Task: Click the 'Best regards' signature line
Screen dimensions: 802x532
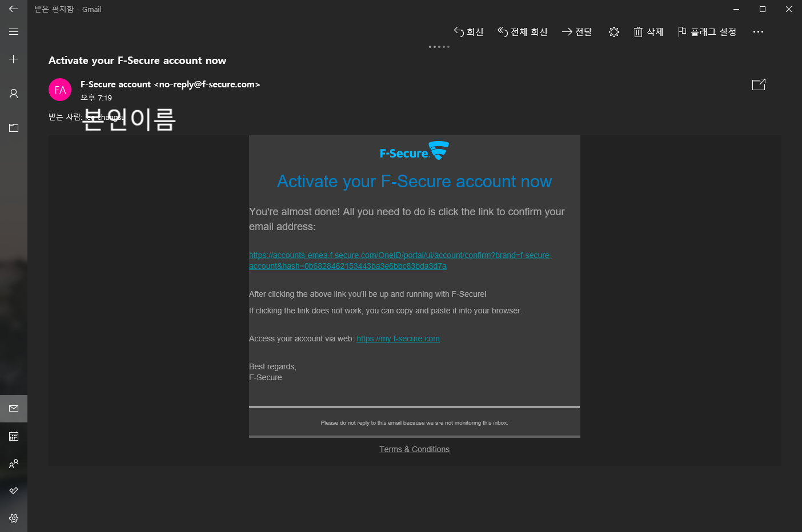Action: pos(272,366)
